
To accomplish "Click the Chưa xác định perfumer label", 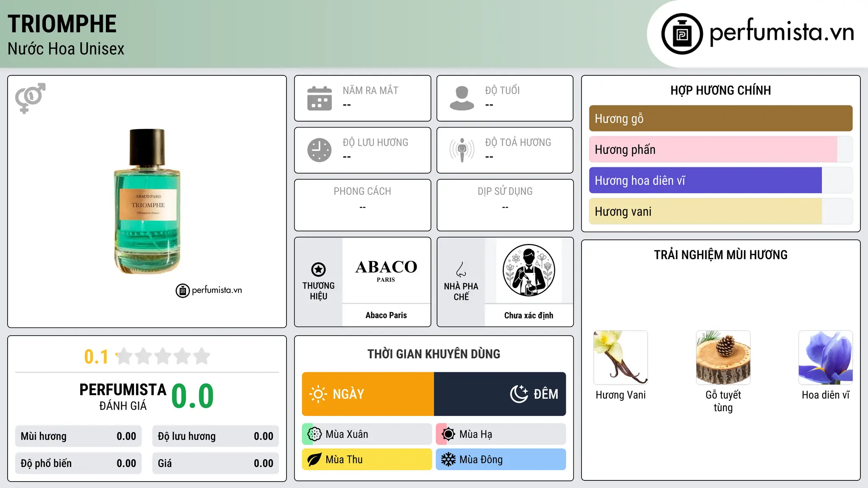I will click(529, 316).
